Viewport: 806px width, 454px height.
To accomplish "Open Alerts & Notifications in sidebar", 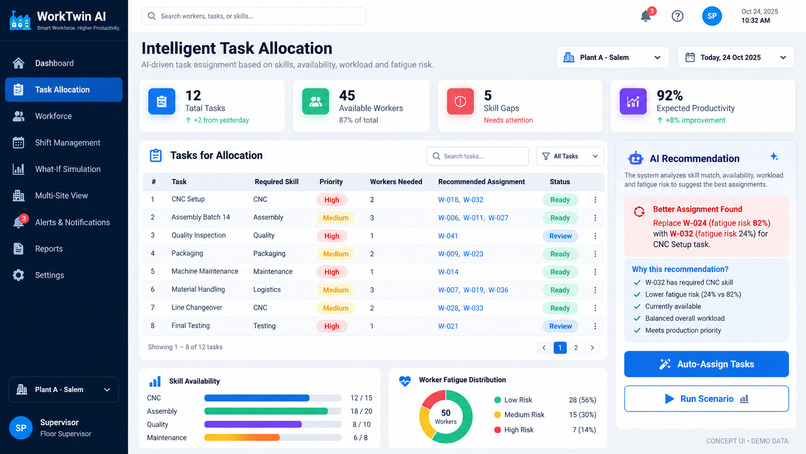I will click(x=63, y=222).
